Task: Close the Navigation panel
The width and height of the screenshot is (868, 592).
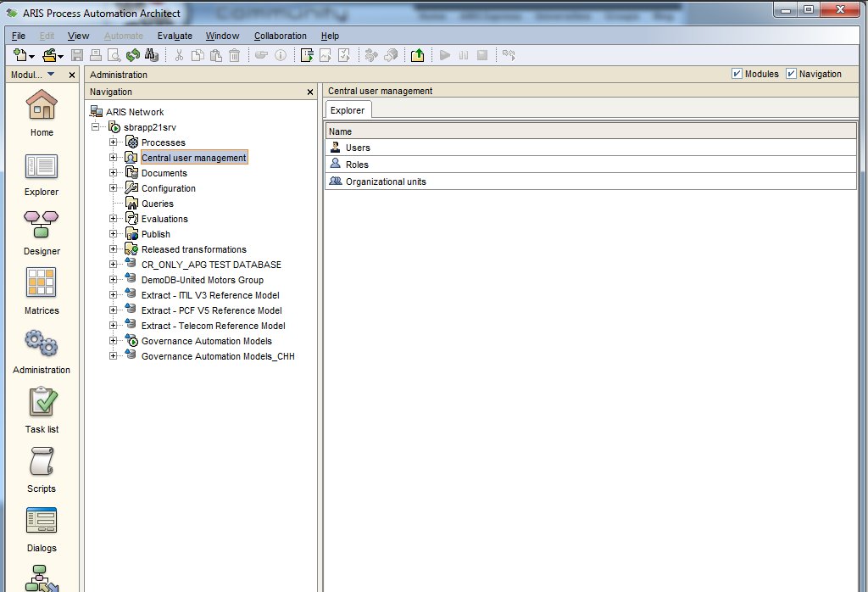Action: [309, 92]
